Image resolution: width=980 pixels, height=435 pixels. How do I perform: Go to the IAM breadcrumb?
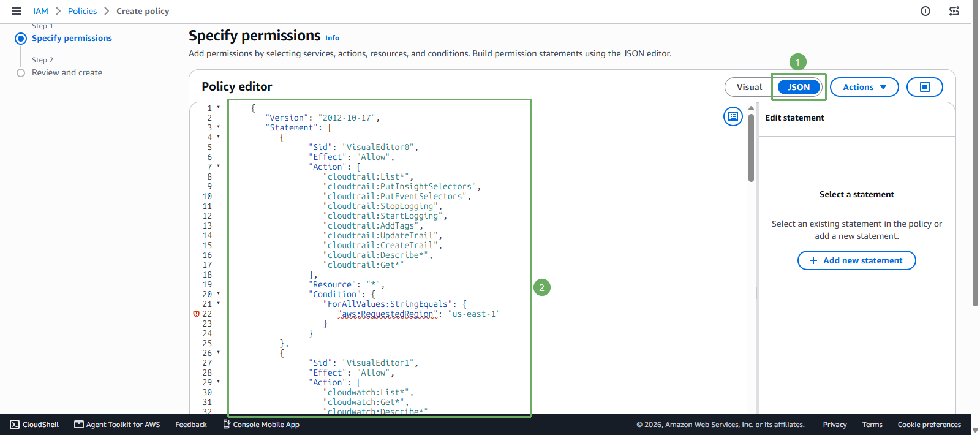point(40,11)
